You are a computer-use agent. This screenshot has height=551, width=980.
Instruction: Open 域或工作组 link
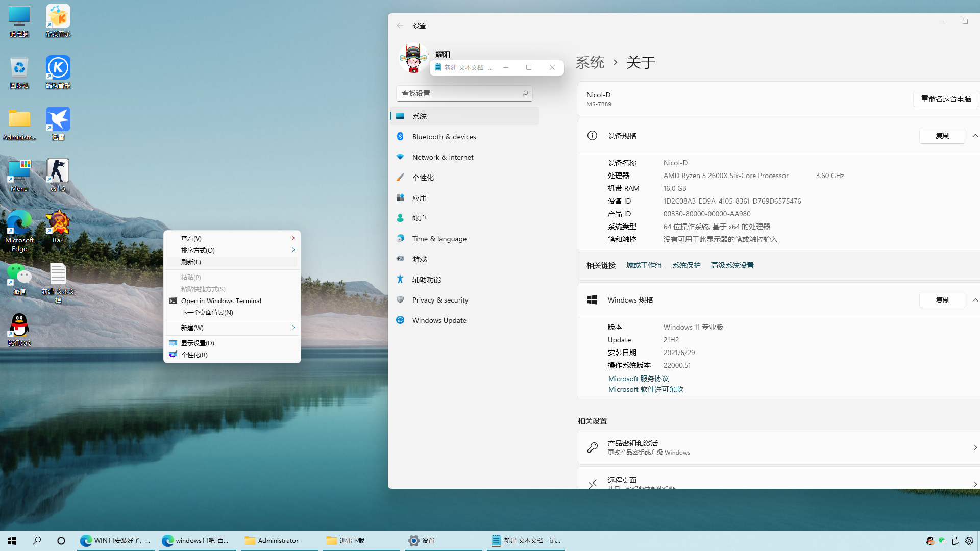tap(644, 265)
